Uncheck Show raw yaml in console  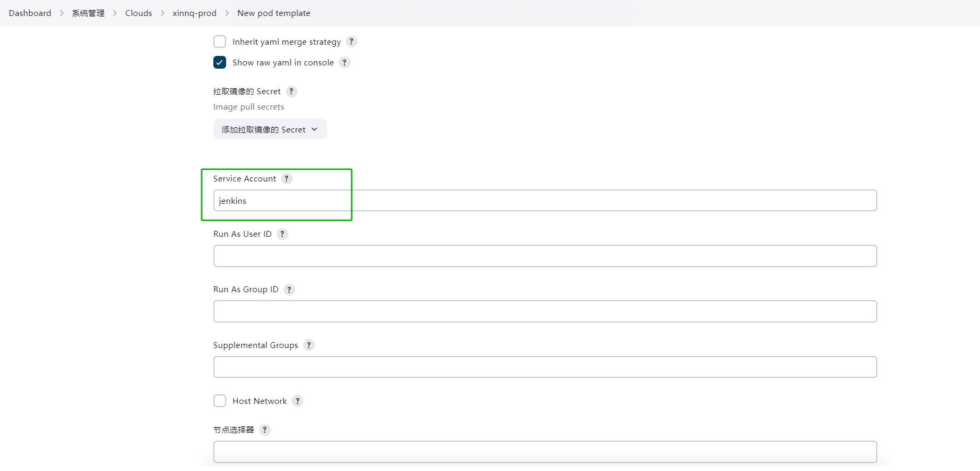click(220, 62)
